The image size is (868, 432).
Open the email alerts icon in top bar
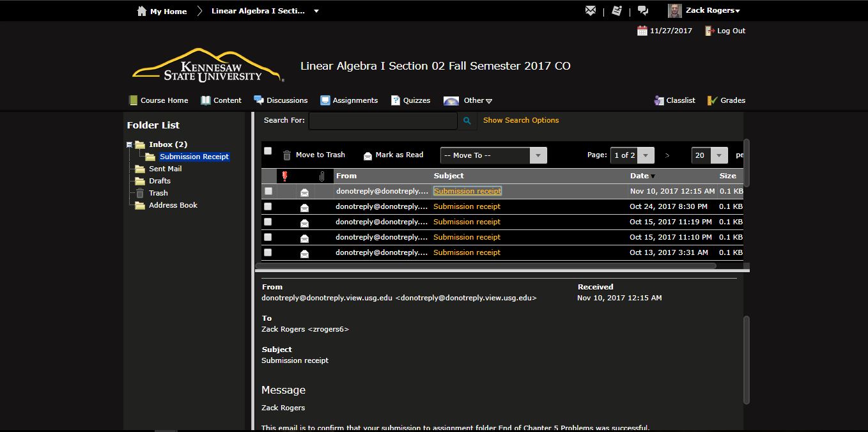click(589, 10)
